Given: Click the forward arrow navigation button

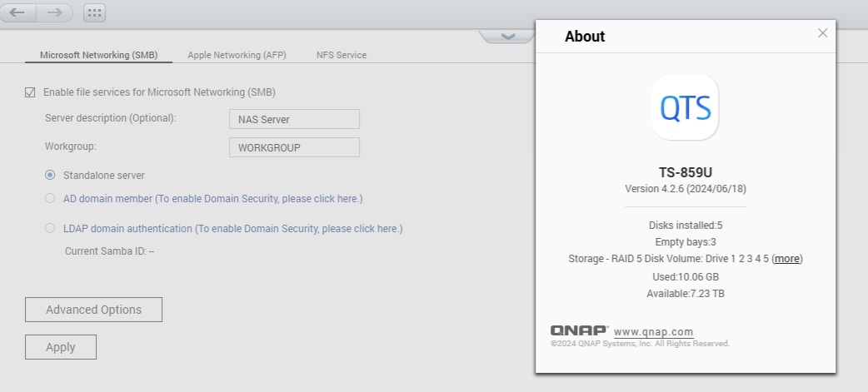Looking at the screenshot, I should 54,12.
